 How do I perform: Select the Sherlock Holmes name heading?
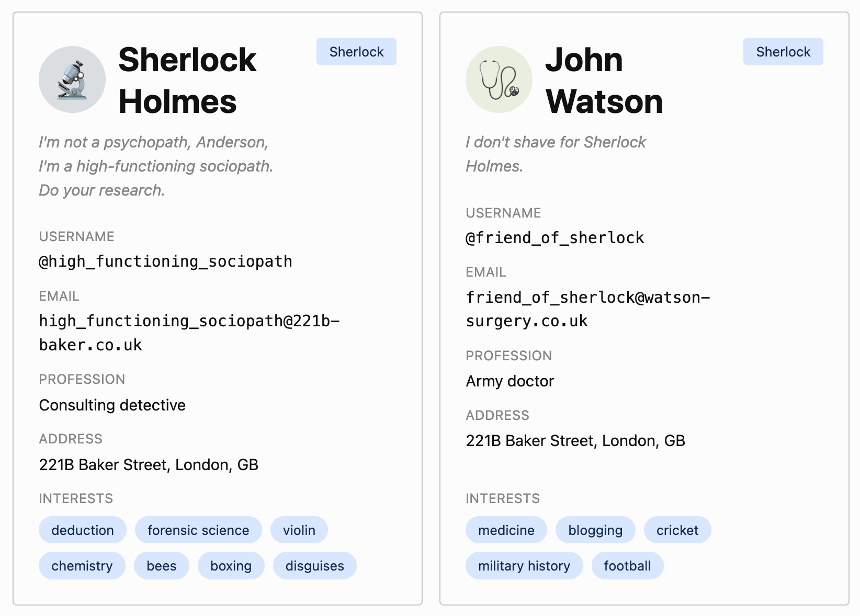pyautogui.click(x=187, y=80)
